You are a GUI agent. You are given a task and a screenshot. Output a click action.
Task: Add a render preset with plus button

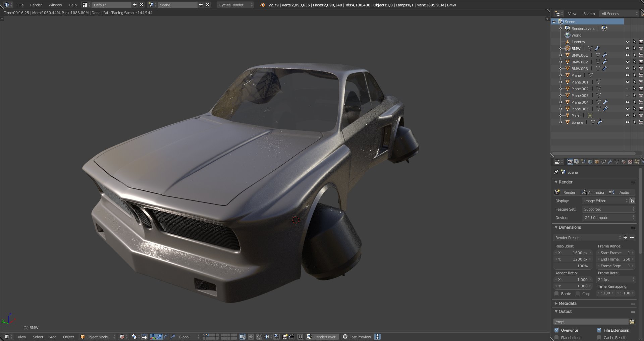coord(625,237)
